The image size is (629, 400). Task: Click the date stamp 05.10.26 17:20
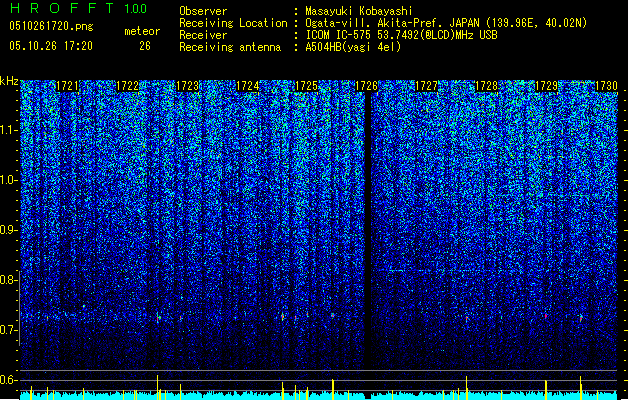point(51,46)
